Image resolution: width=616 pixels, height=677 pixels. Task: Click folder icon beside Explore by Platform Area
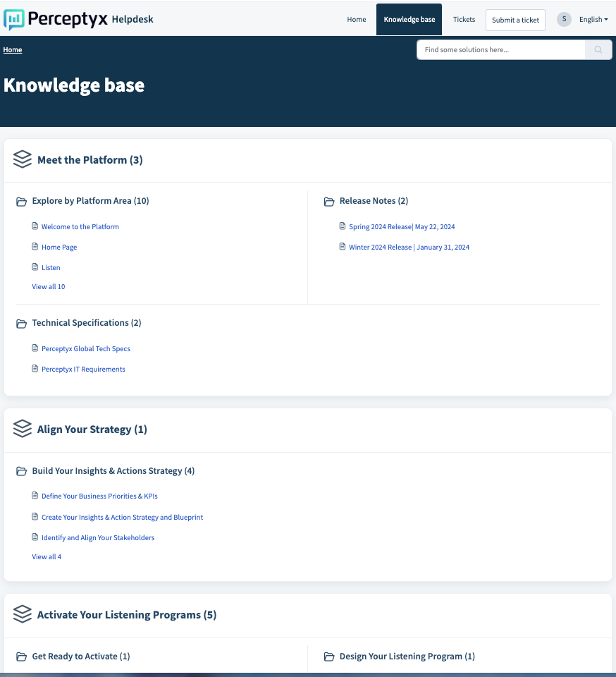click(x=21, y=201)
